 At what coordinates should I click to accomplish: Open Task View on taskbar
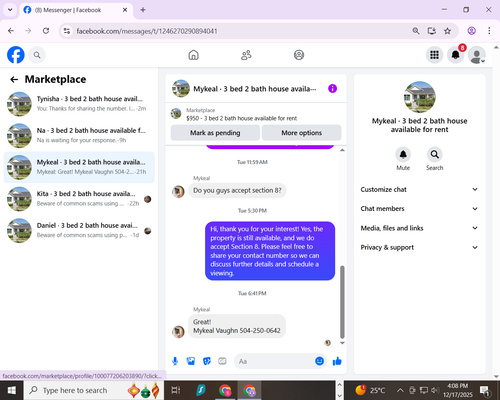[x=176, y=390]
